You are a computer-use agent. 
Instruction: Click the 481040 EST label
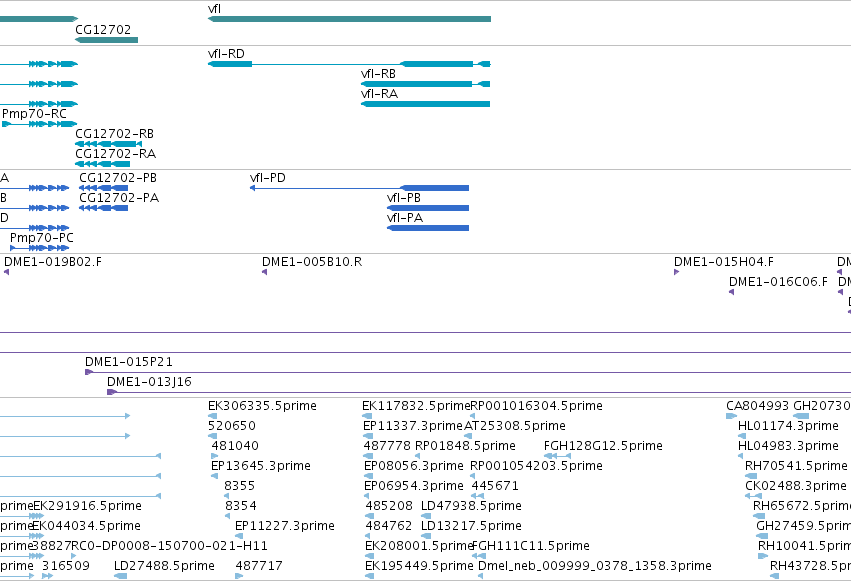235,446
